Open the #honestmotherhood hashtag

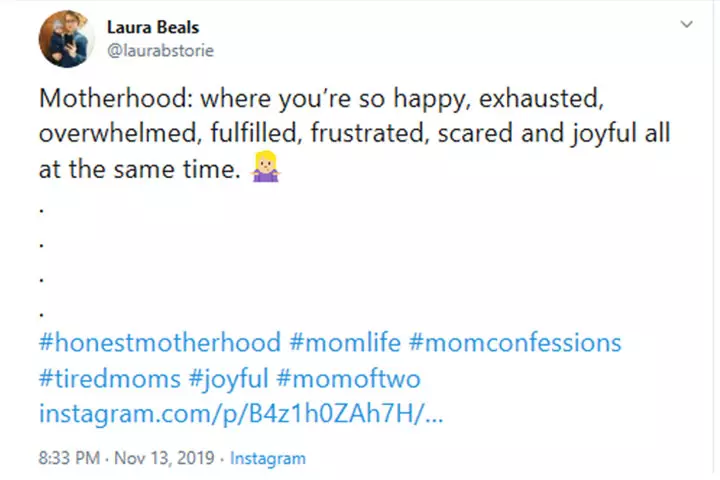tap(159, 343)
